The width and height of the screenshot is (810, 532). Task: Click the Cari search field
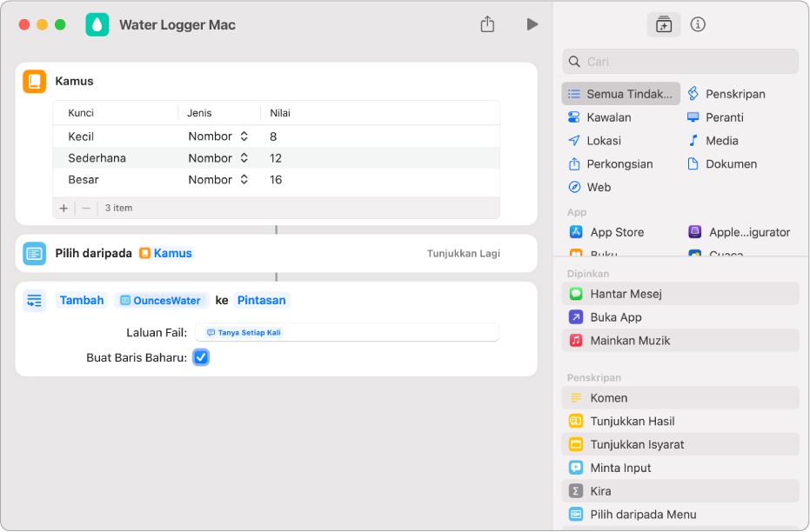point(680,62)
